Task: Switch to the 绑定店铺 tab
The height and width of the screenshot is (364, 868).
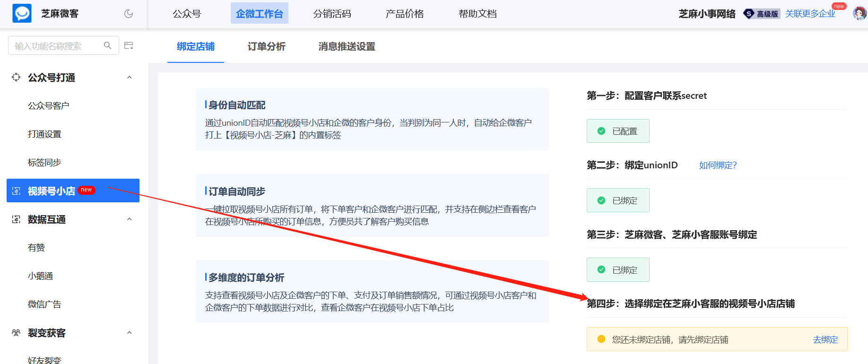Action: point(196,46)
